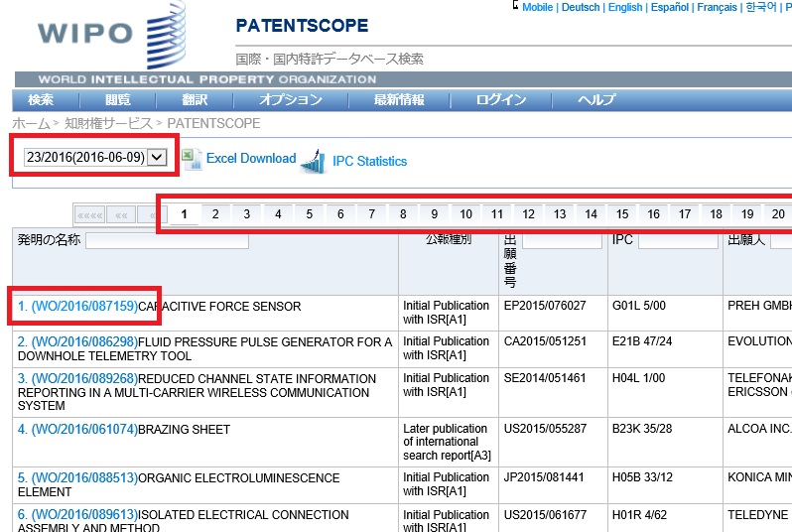The image size is (792, 532).
Task: Go to results page 13
Action: pyautogui.click(x=560, y=214)
